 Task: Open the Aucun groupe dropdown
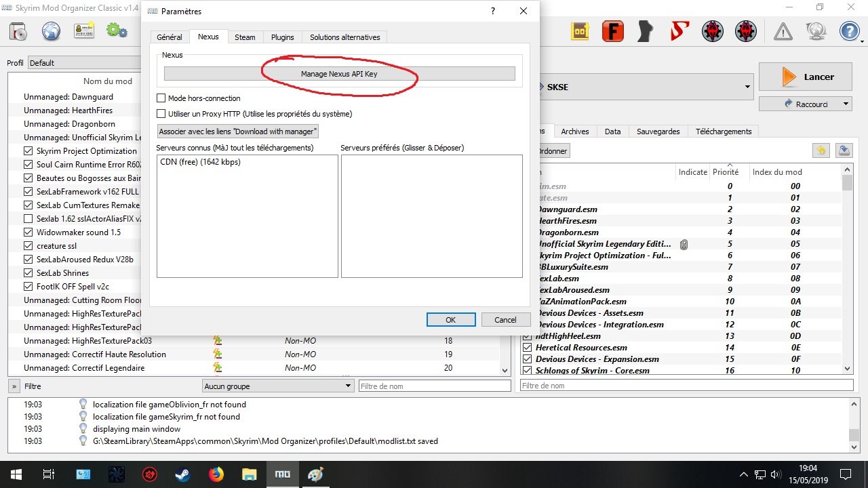279,386
